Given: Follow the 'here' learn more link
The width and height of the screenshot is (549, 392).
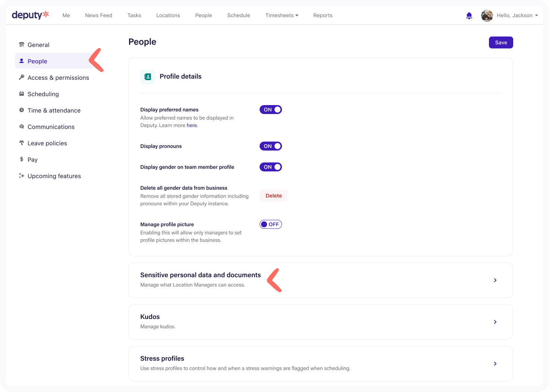Looking at the screenshot, I should click(192, 126).
